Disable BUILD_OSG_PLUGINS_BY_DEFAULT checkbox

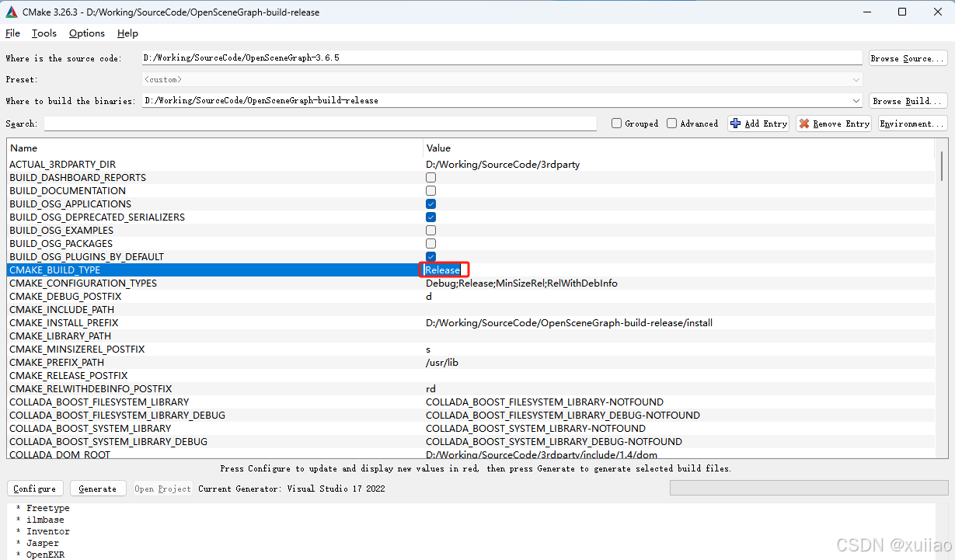point(430,256)
